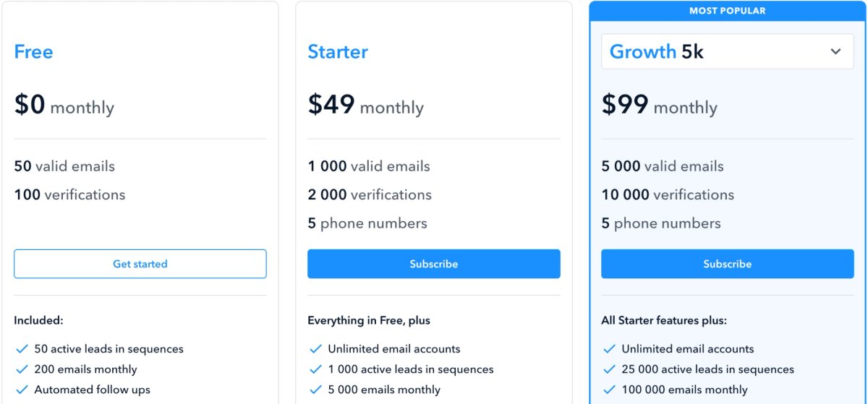
Task: Select the Starter plan heading
Action: point(338,52)
